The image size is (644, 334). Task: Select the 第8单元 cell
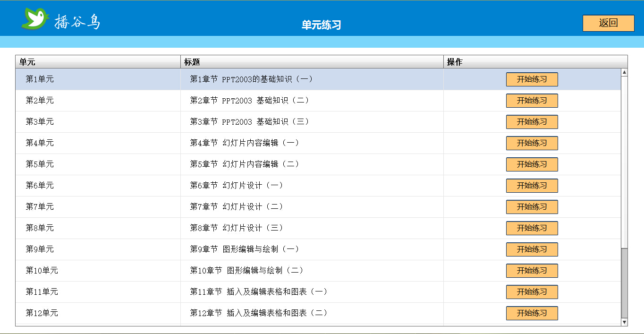click(x=98, y=228)
